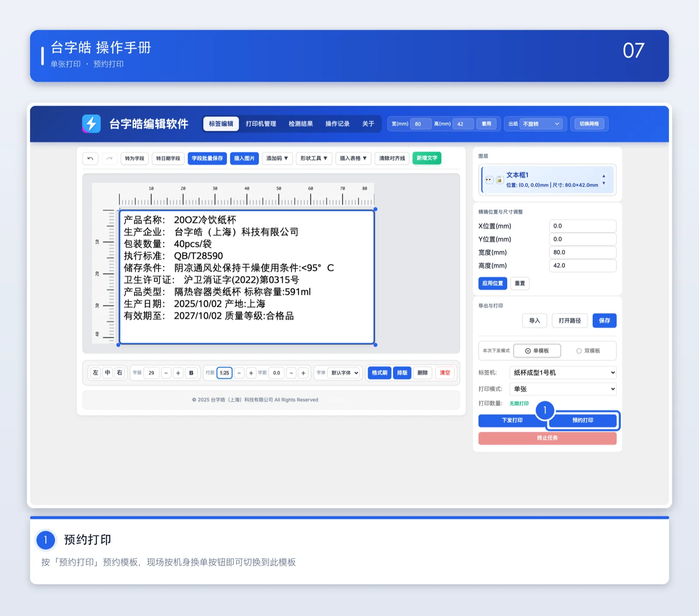Click 新增文字 green button
The width and height of the screenshot is (699, 616).
tap(427, 158)
